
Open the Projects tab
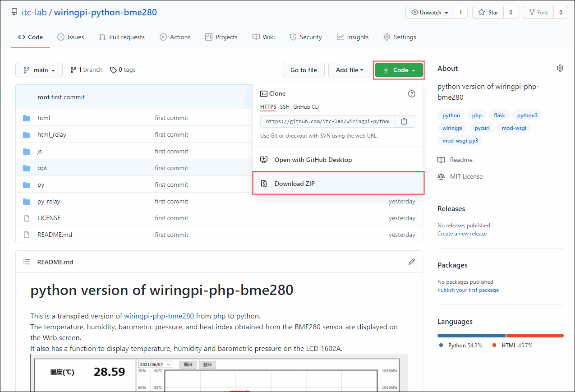(x=221, y=37)
